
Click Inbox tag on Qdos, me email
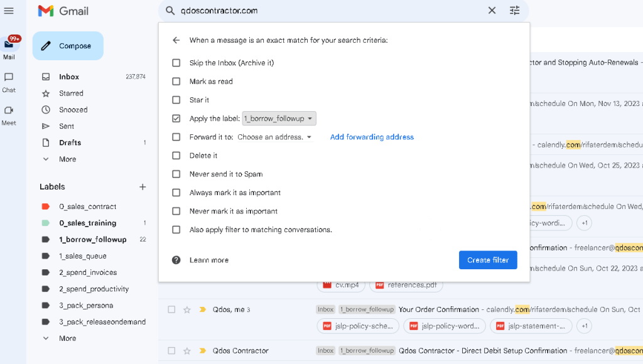(x=326, y=309)
